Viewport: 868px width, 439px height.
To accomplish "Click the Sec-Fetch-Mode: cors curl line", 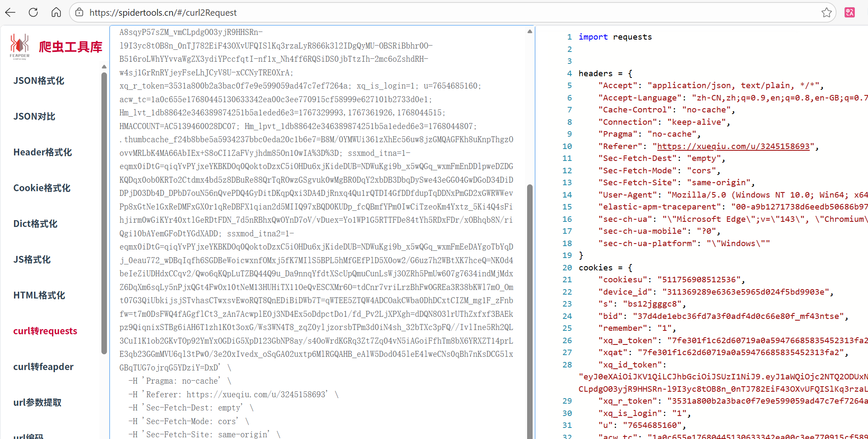I will click(189, 421).
